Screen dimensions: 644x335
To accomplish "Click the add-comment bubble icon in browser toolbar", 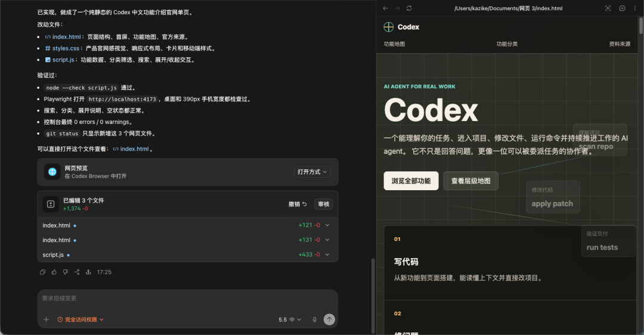I will tap(622, 8).
